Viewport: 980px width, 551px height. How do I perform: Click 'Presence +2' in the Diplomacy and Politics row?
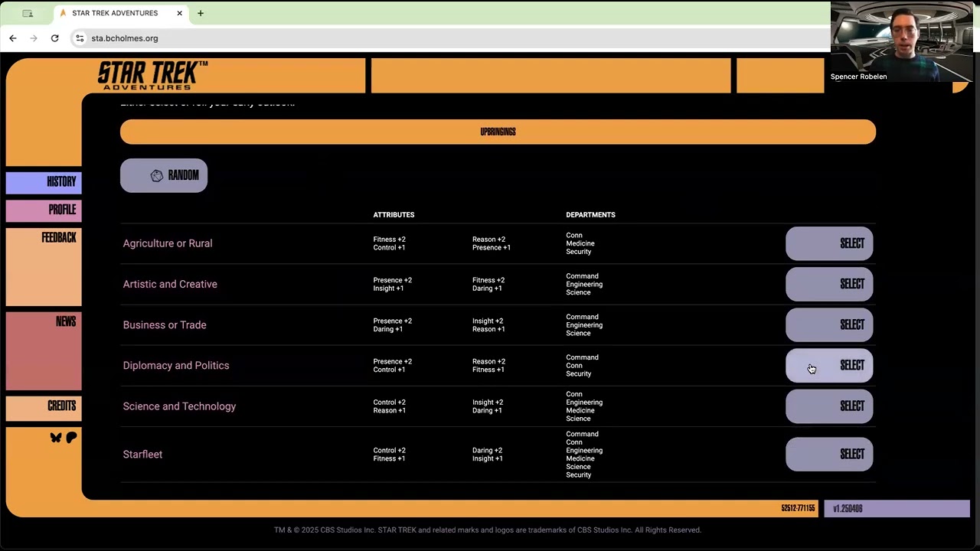pyautogui.click(x=392, y=361)
